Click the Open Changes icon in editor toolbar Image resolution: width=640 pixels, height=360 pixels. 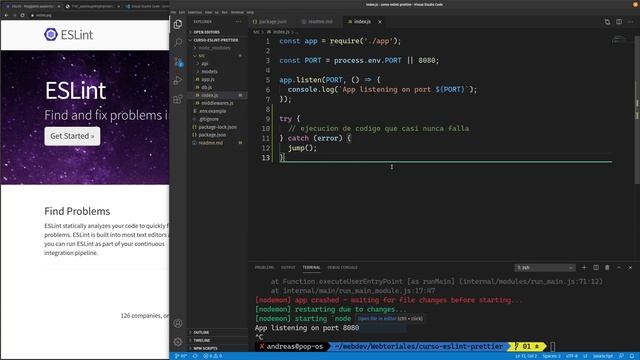pos(607,22)
